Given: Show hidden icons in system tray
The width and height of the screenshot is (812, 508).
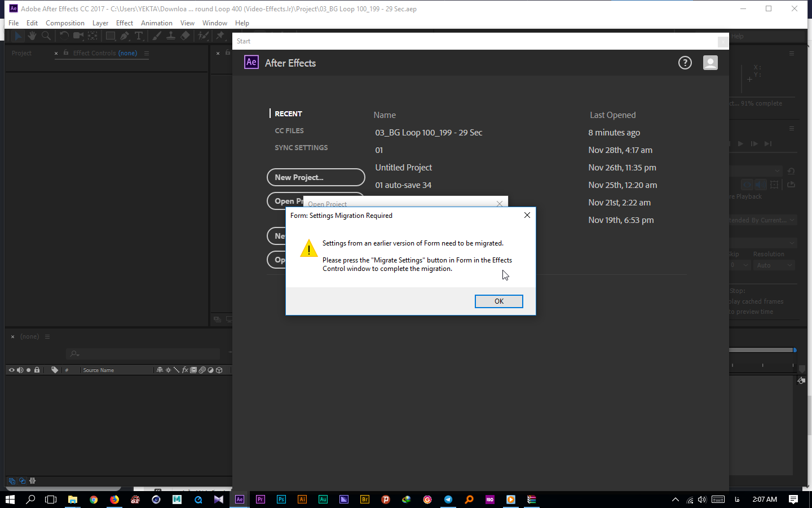Looking at the screenshot, I should coord(676,500).
